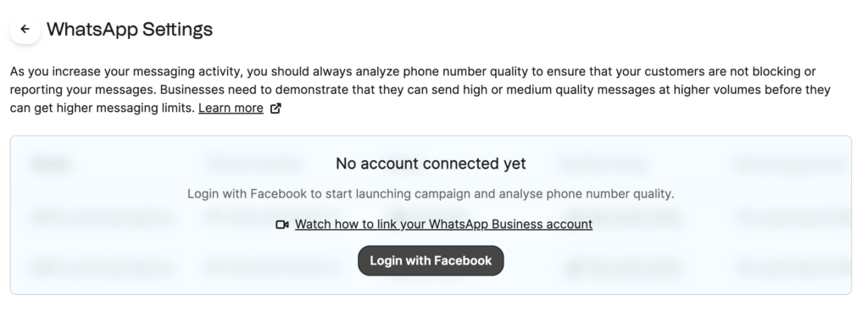Open the Learn more link
Viewport: 868px width, 323px height.
click(231, 108)
